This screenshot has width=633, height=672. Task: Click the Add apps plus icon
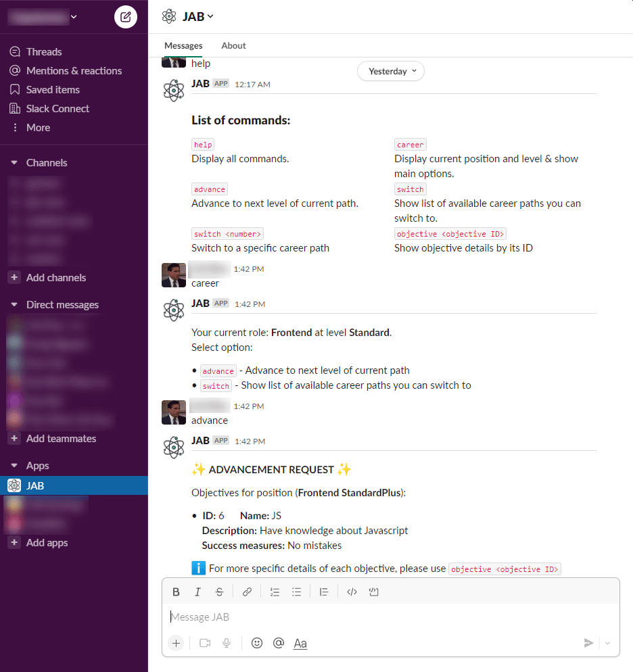(14, 543)
